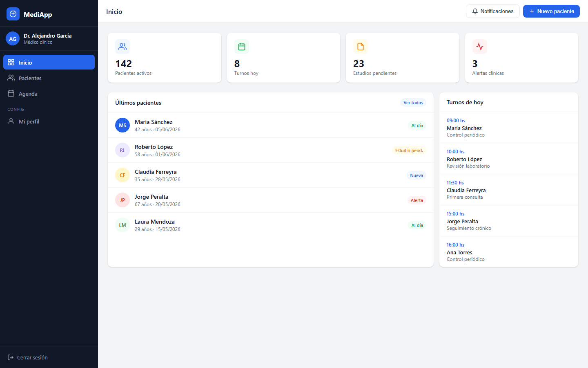Click the Turnos hoy calendar icon

(x=242, y=47)
